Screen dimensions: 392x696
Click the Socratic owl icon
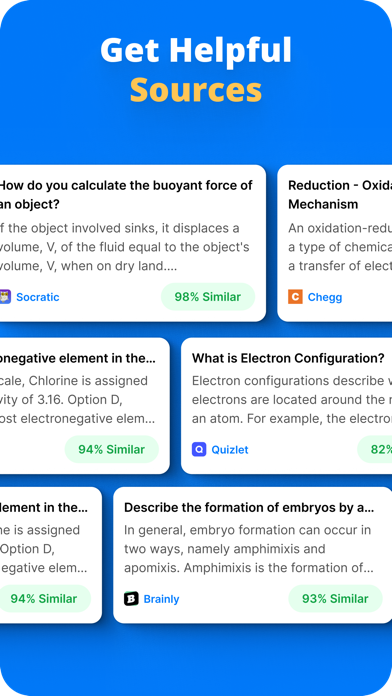point(5,297)
